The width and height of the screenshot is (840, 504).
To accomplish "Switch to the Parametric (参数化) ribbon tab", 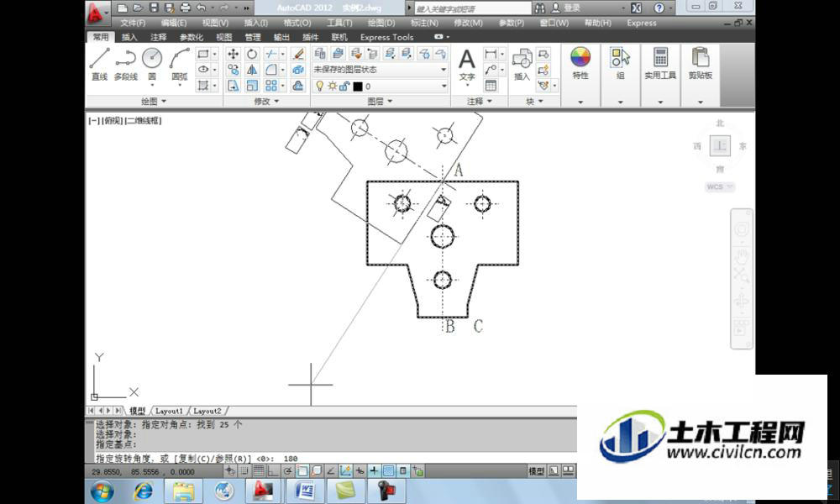I will (x=192, y=37).
